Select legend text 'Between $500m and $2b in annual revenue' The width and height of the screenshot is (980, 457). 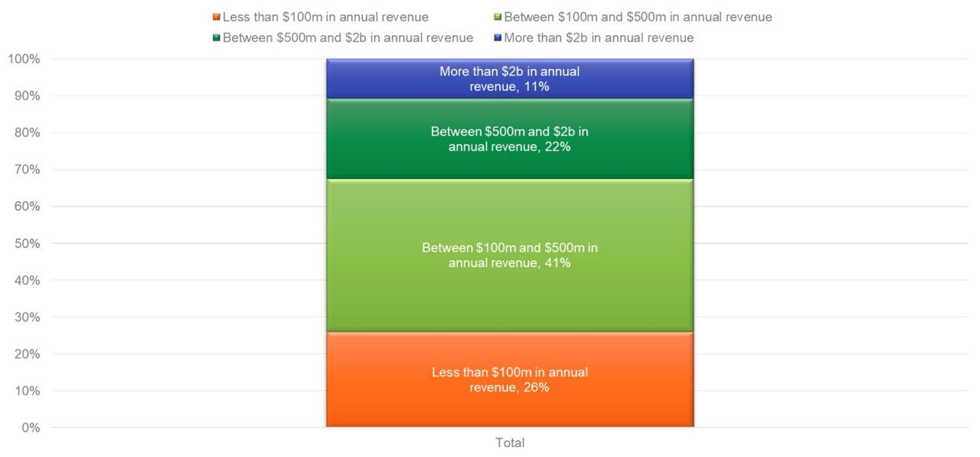[x=348, y=38]
